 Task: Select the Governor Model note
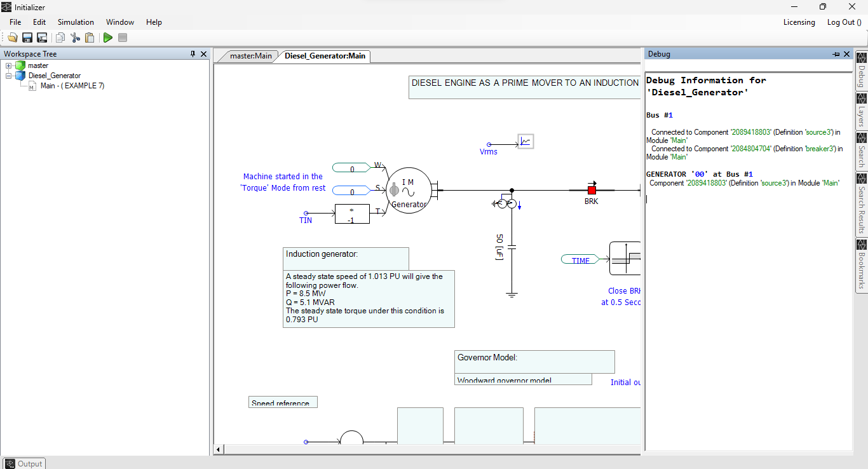[x=534, y=362]
